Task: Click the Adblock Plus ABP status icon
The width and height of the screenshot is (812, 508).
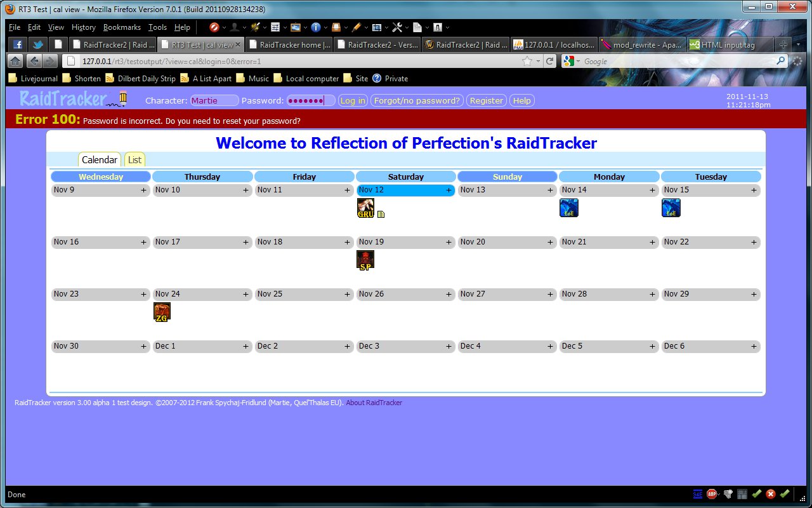Action: pyautogui.click(x=712, y=494)
